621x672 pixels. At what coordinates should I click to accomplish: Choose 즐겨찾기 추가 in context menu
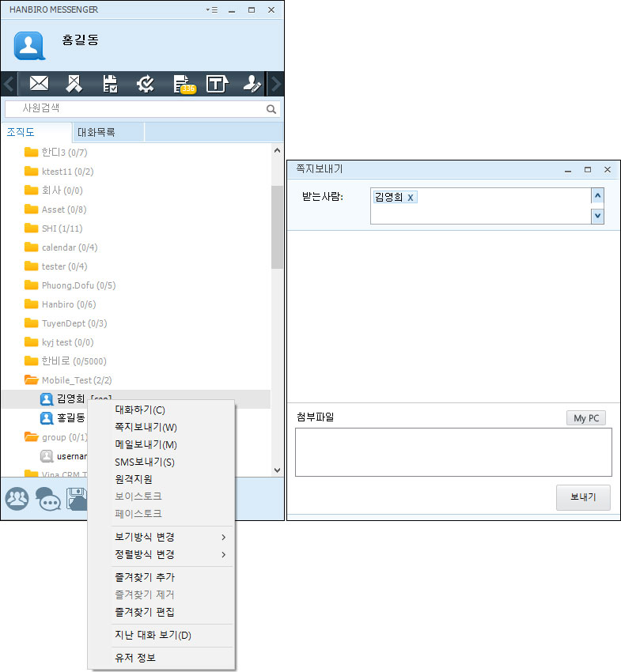pyautogui.click(x=145, y=577)
